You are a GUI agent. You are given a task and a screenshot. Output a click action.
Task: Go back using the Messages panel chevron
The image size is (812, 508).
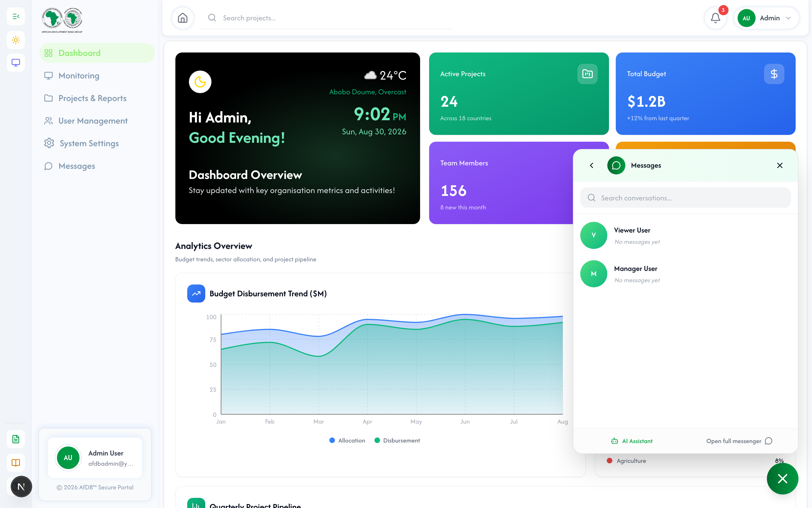[592, 165]
